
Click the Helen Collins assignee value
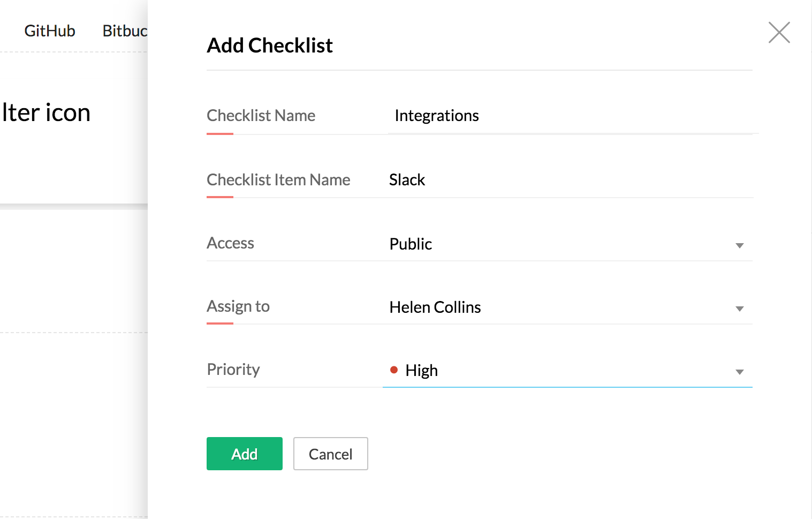435,307
